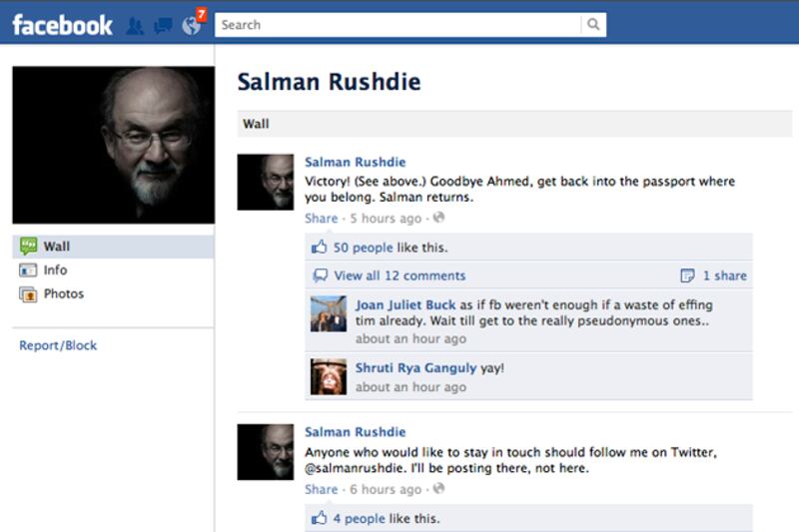799x532 pixels.
Task: Click Shruti Rya Ganguly's comment avatar
Action: point(329,376)
